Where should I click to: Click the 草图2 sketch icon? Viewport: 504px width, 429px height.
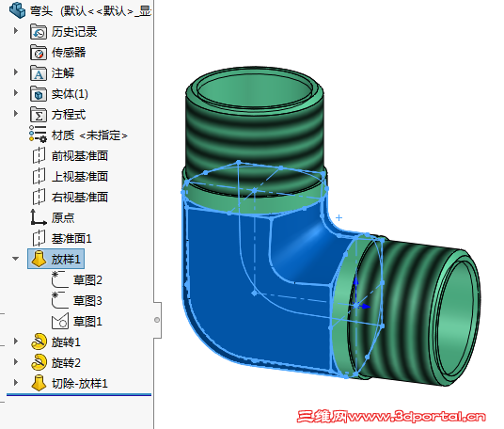coord(60,279)
